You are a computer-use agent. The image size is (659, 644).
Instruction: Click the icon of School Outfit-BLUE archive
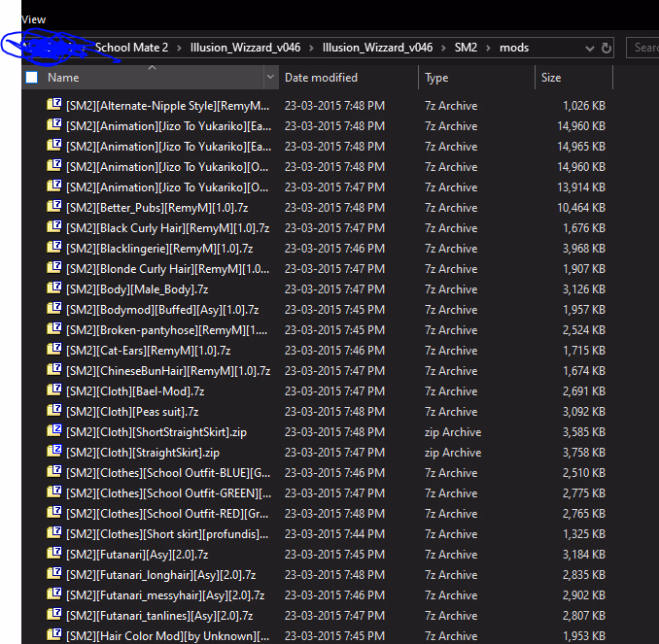point(53,472)
